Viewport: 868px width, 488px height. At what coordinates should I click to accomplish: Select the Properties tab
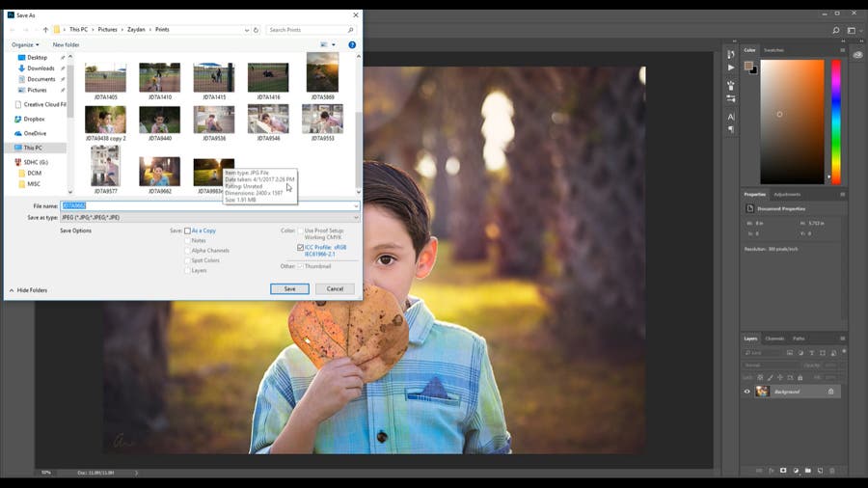(x=754, y=194)
